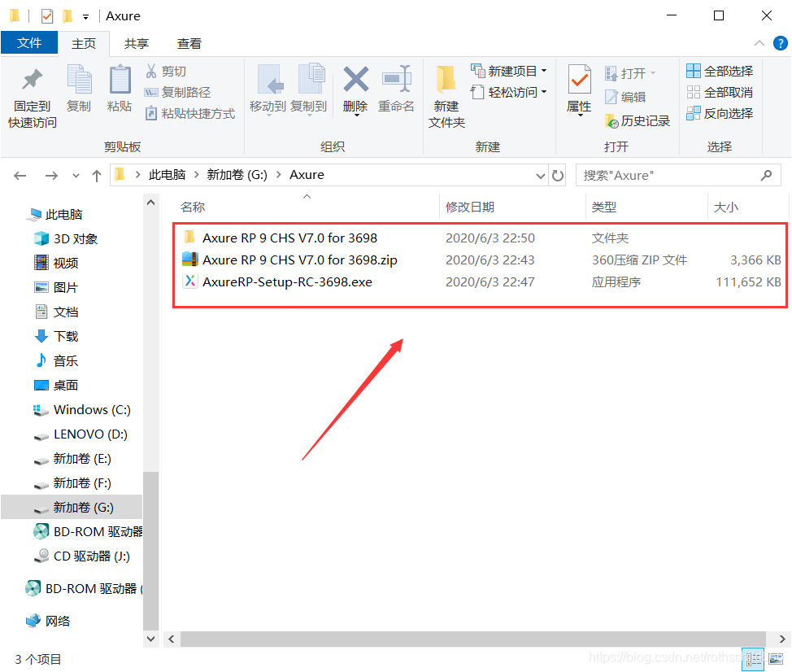Open Properties of selected item
Image resolution: width=792 pixels, height=672 pixels.
(x=579, y=90)
